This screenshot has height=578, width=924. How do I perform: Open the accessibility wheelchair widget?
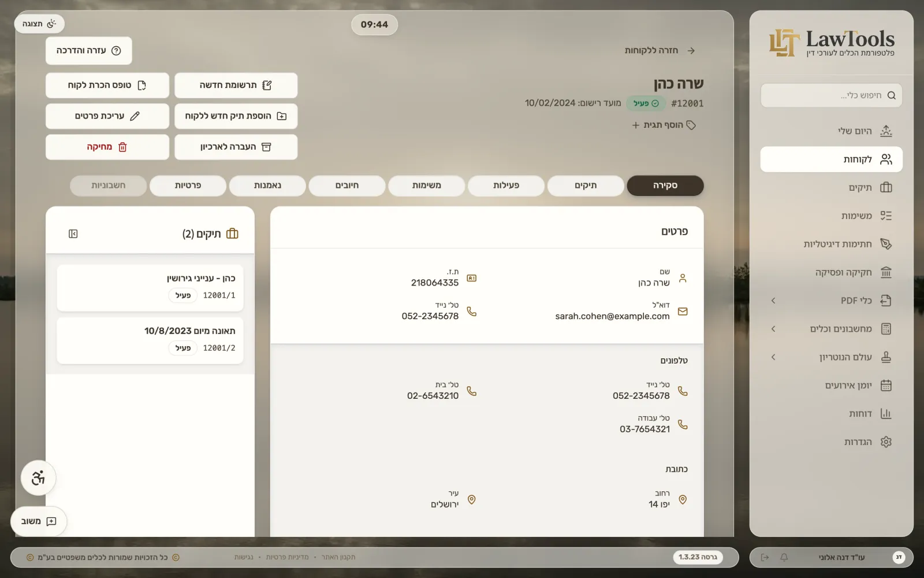[38, 478]
